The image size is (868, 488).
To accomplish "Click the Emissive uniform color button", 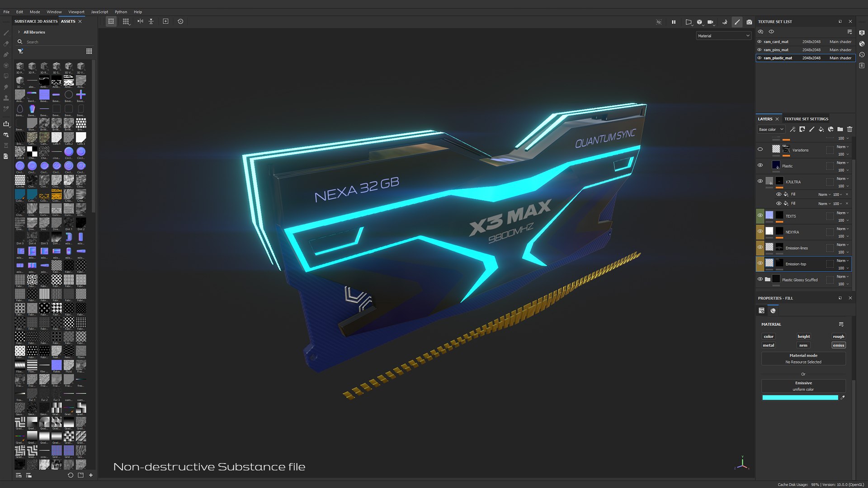I will [x=803, y=386].
